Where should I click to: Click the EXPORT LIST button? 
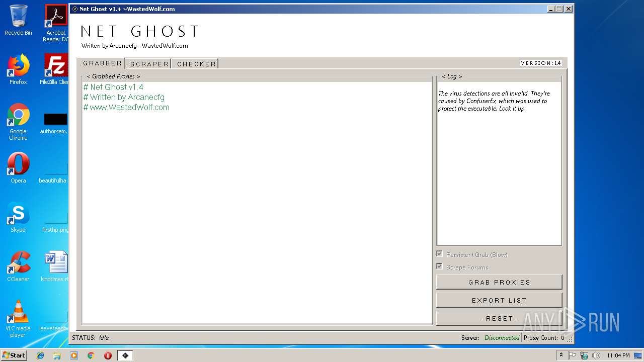499,300
